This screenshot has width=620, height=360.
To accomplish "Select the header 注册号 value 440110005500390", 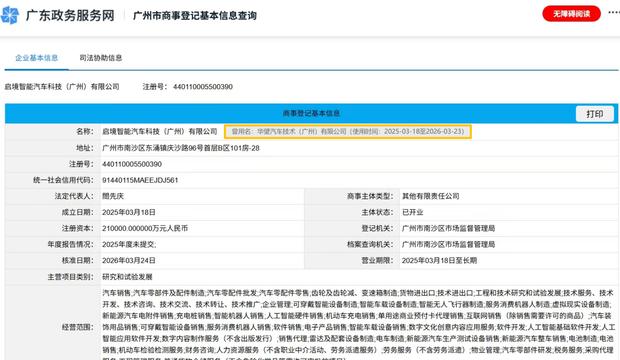I will tap(203, 87).
